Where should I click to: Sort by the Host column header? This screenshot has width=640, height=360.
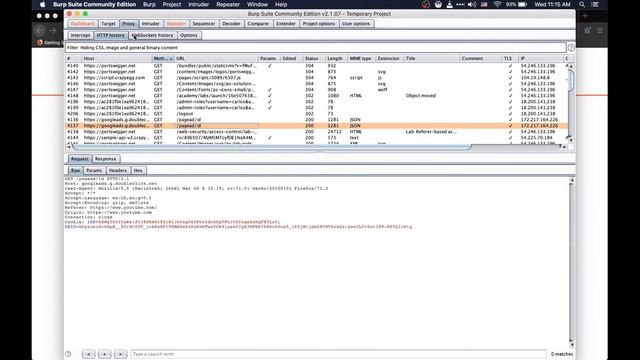[116, 58]
